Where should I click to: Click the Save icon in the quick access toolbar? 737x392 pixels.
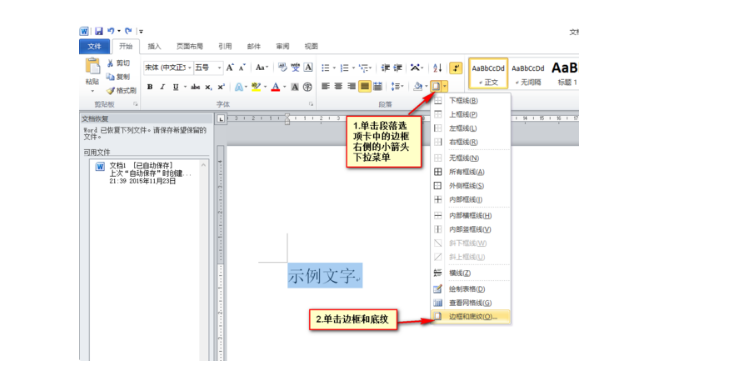point(99,31)
